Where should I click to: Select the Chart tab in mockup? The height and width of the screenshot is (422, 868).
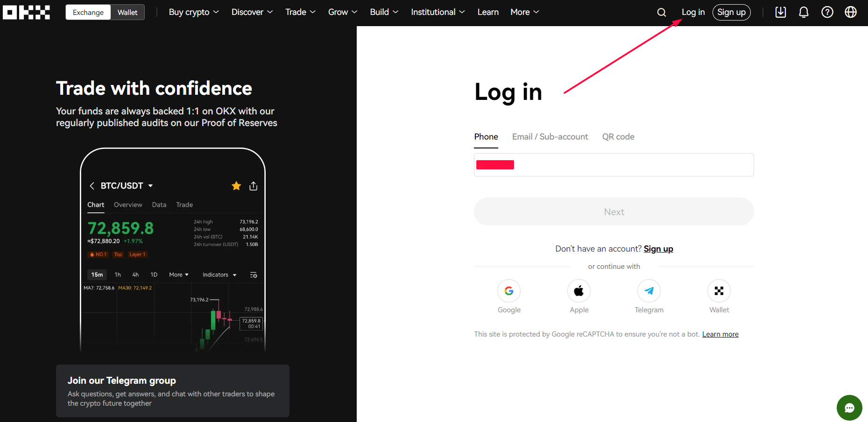[x=96, y=205]
